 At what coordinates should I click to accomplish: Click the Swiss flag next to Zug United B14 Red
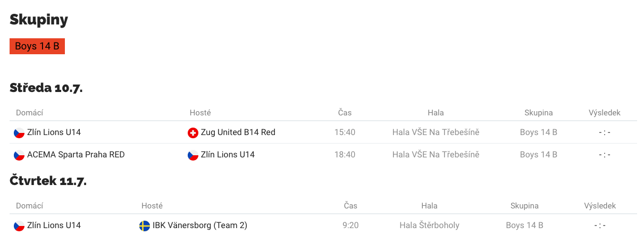(x=193, y=132)
